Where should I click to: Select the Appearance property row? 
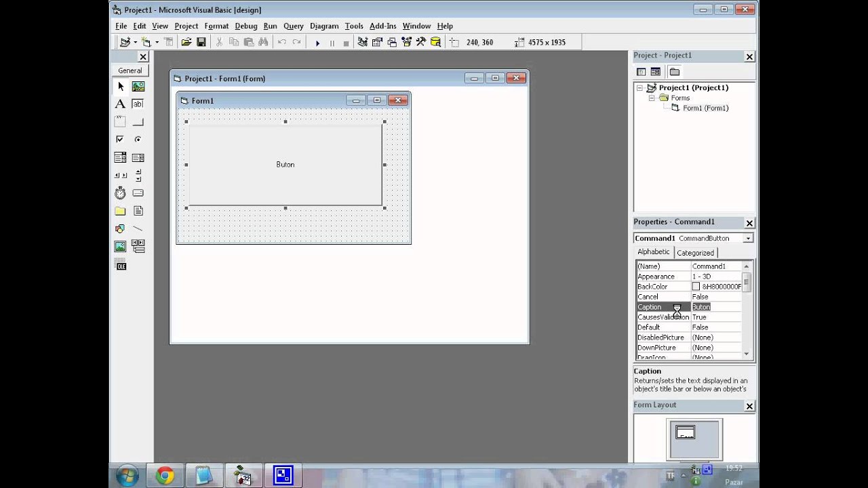689,277
